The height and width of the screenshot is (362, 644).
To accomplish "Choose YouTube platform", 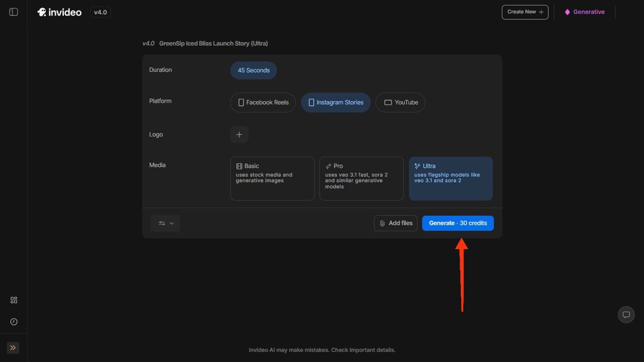I will pos(400,103).
